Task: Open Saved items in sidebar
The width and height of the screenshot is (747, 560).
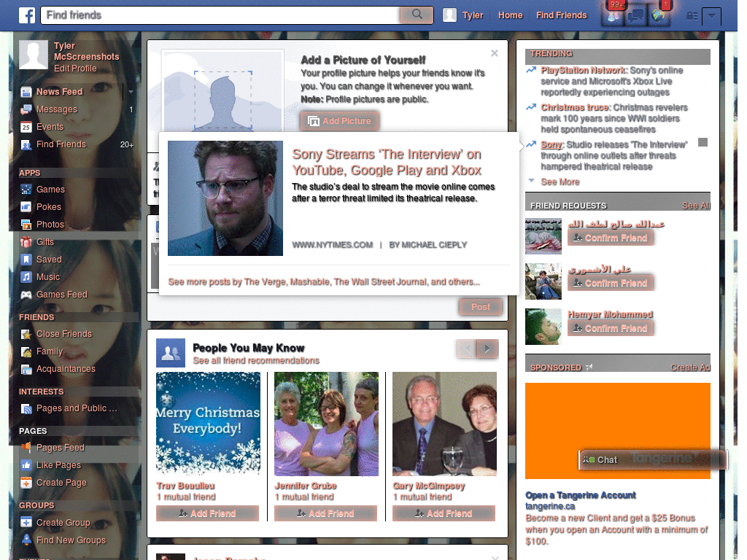Action: 49,260
